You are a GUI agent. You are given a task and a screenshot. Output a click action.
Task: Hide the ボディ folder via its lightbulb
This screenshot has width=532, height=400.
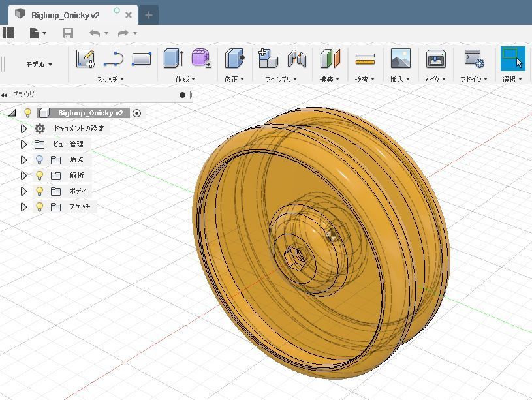(39, 191)
